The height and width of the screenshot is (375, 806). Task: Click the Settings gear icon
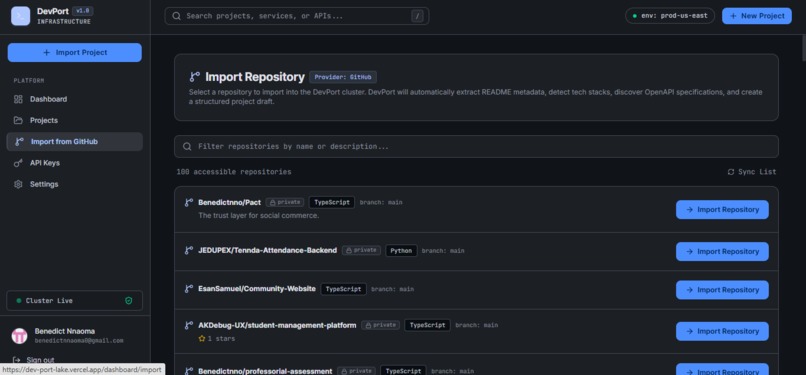(19, 184)
